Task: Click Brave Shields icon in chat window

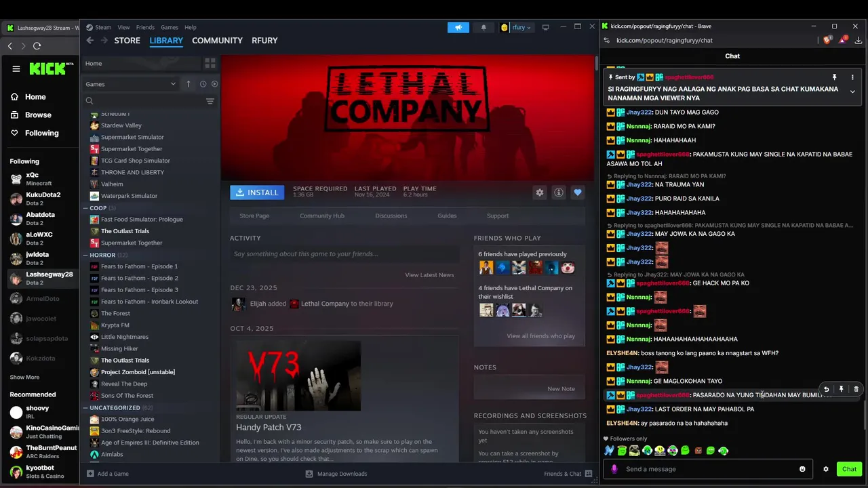Action: pyautogui.click(x=827, y=40)
